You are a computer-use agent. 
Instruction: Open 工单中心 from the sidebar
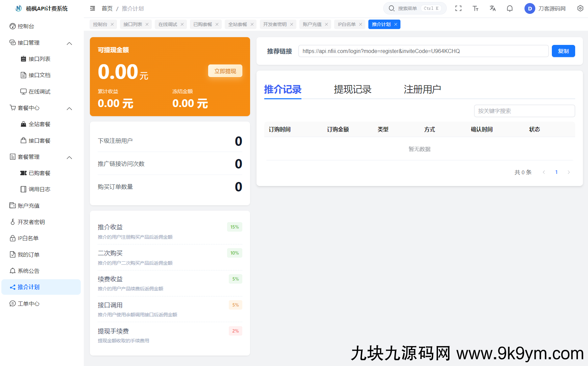coord(28,304)
